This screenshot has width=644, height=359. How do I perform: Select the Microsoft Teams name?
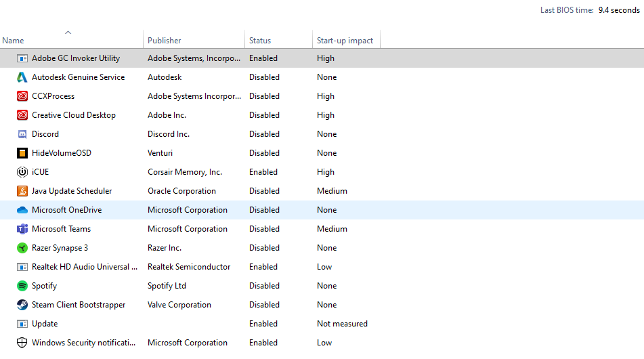(x=61, y=229)
